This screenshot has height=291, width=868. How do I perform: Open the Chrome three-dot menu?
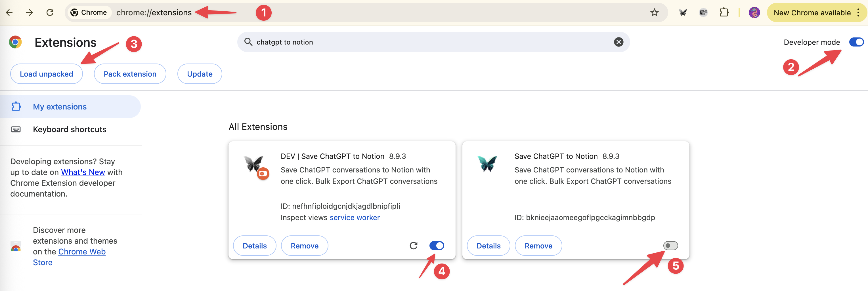pyautogui.click(x=859, y=12)
